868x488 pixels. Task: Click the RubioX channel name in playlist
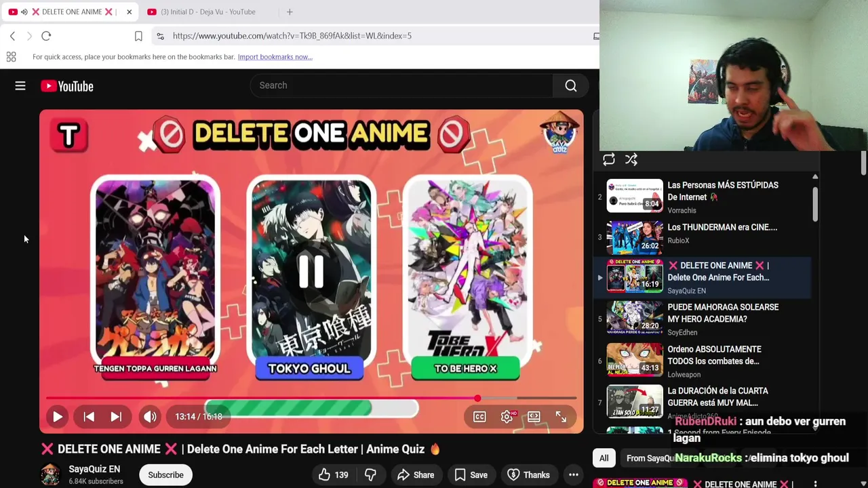coord(678,241)
